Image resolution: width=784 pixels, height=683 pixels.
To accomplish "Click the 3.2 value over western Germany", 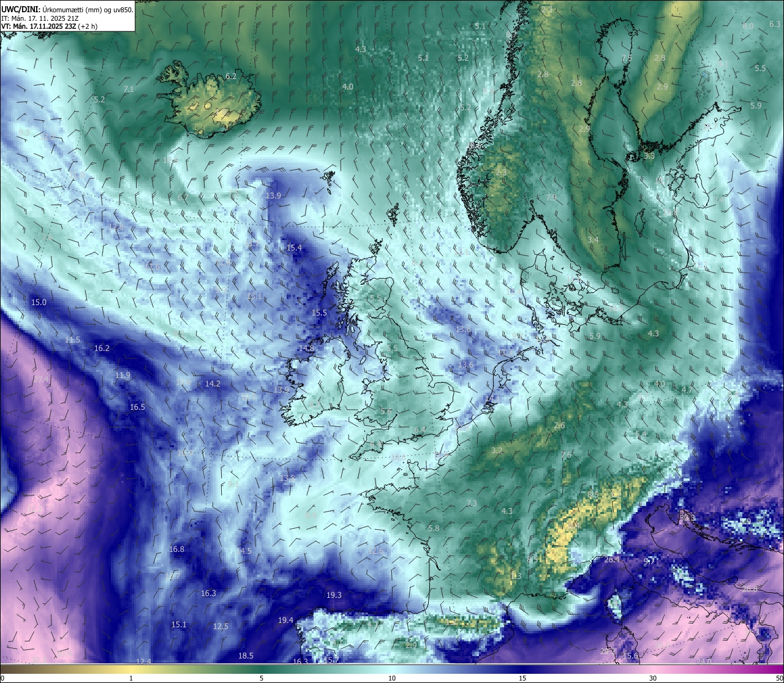I will (x=497, y=451).
